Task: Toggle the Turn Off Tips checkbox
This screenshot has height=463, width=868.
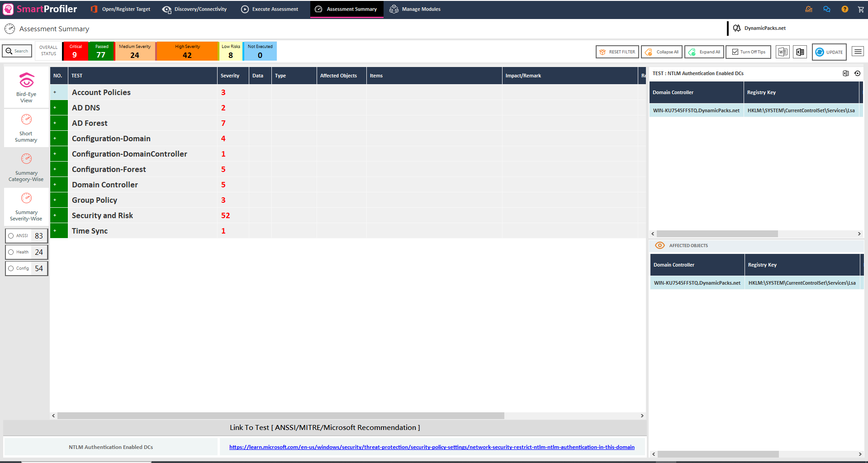Action: click(x=735, y=52)
